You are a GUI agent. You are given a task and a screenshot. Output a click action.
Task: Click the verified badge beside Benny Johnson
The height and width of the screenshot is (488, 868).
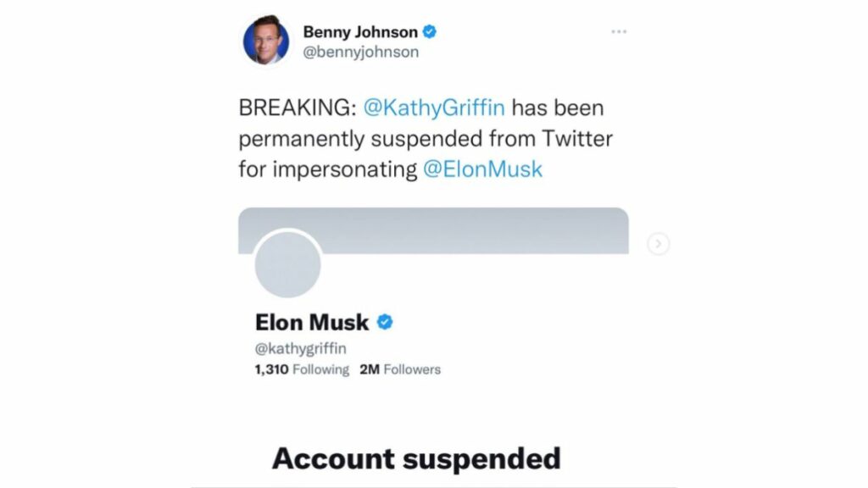tap(430, 32)
